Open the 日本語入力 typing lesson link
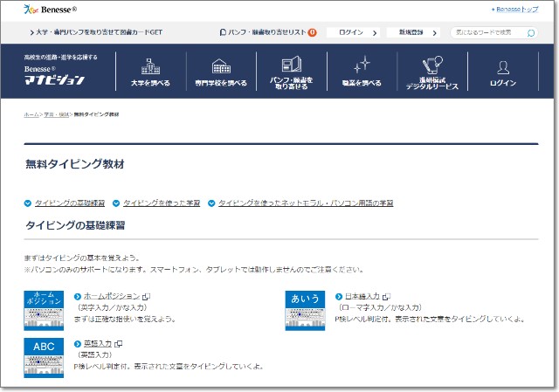 click(x=362, y=297)
